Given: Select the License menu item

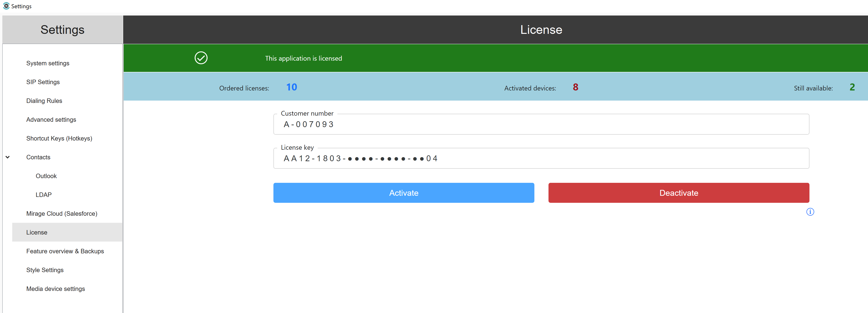Looking at the screenshot, I should 67,232.
